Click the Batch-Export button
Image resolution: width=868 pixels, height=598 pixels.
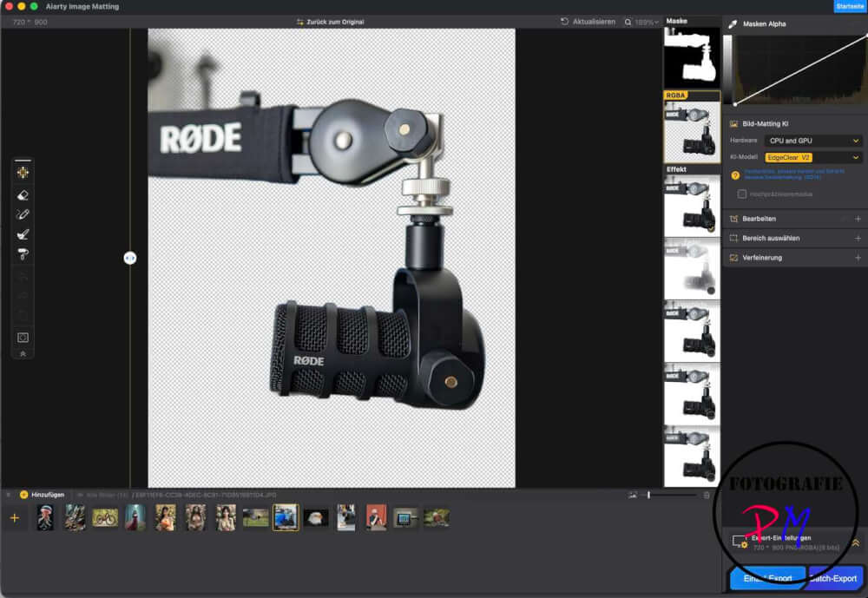(x=837, y=578)
